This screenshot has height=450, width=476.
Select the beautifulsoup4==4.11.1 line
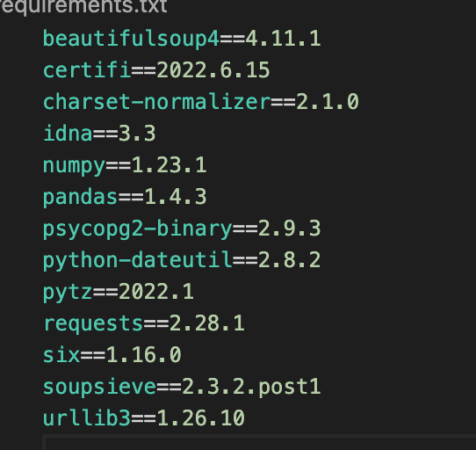pyautogui.click(x=182, y=39)
